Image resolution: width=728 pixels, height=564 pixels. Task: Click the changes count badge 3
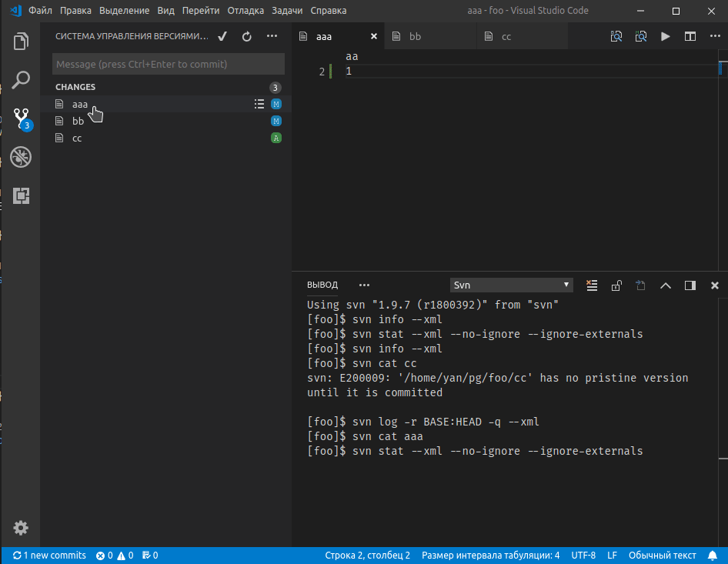(276, 88)
